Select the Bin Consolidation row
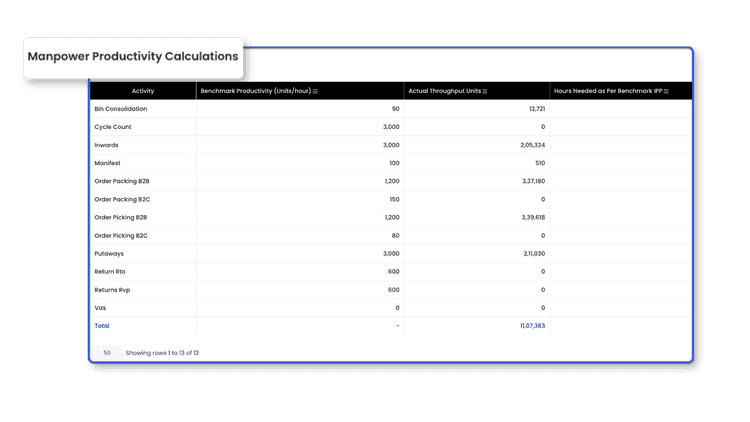This screenshot has height=422, width=750. 121,109
